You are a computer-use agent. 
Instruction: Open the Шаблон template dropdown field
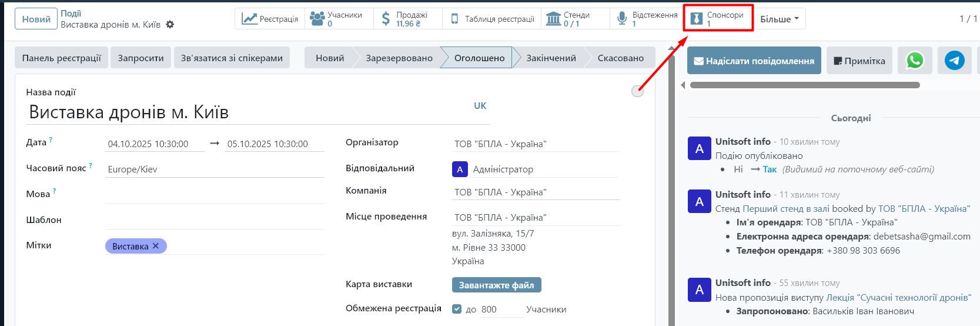[x=215, y=220]
